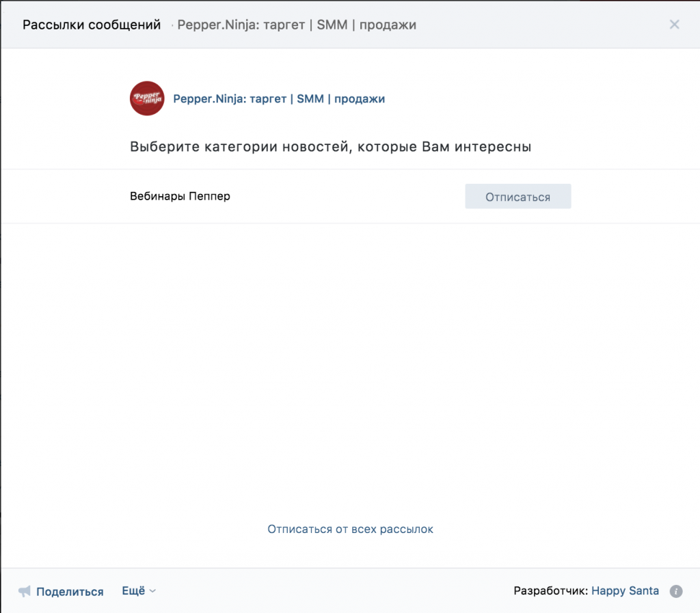
Task: Click the 'Рассылки сообщений' header title
Action: [92, 25]
